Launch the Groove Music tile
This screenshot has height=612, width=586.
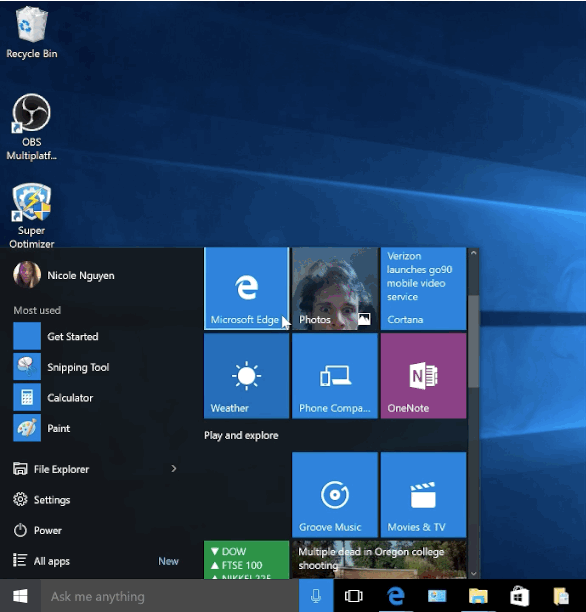pyautogui.click(x=335, y=495)
